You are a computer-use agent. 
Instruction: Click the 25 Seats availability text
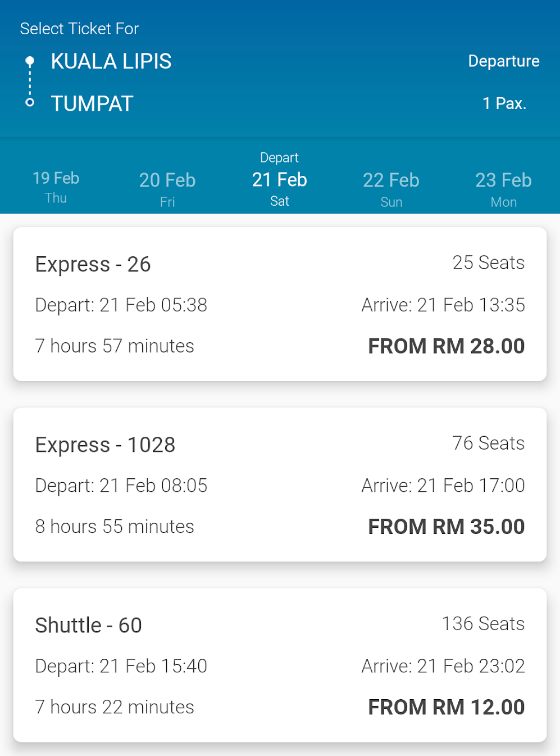tap(488, 262)
